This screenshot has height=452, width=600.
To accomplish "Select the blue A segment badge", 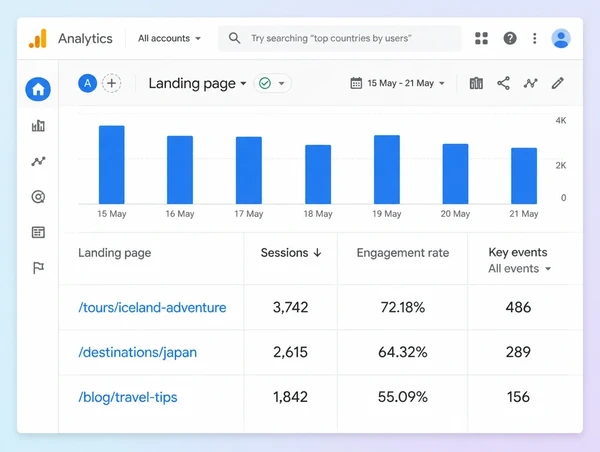I will click(88, 83).
